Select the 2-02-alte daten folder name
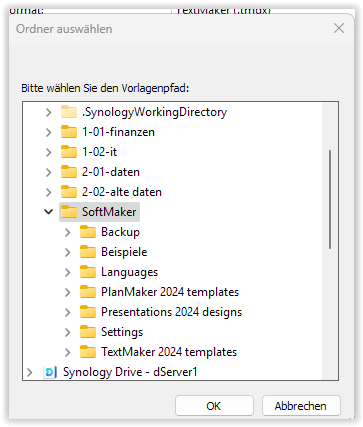 pyautogui.click(x=122, y=192)
